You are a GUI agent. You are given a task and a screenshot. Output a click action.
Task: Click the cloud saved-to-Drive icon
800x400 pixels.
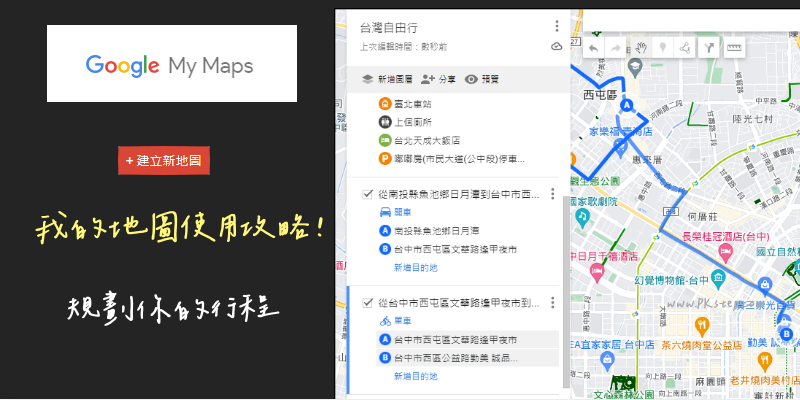coord(557,46)
